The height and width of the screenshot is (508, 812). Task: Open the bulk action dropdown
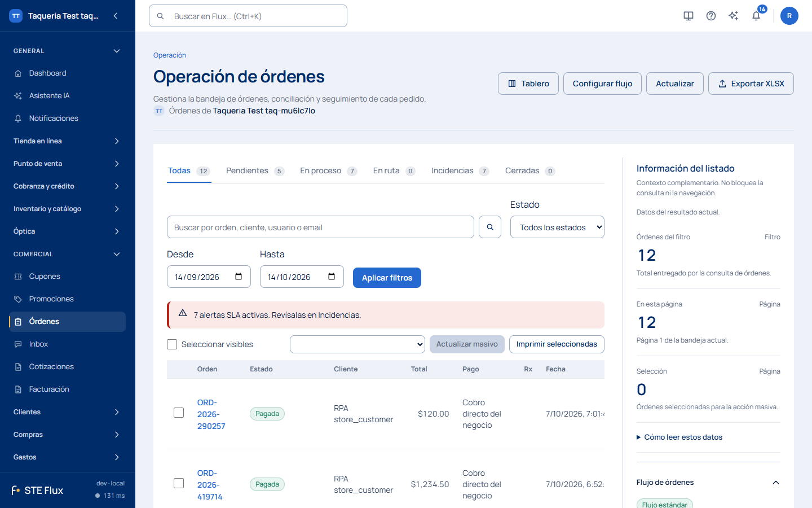pyautogui.click(x=358, y=344)
